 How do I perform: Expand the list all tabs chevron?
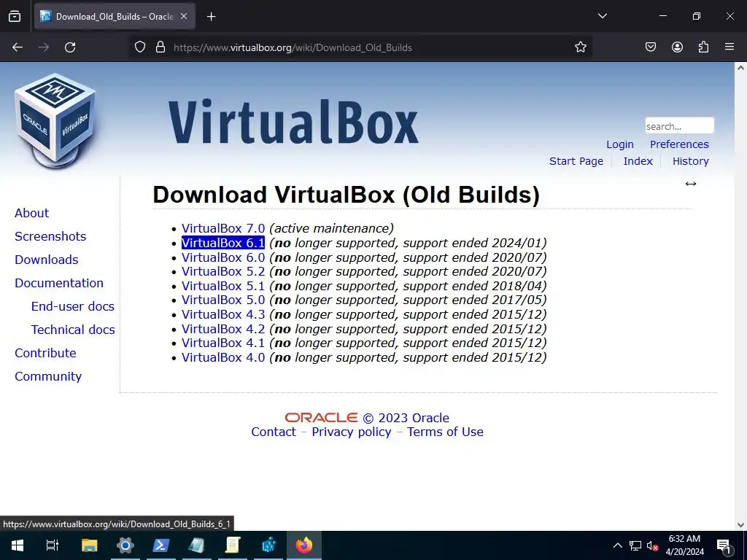coord(602,16)
